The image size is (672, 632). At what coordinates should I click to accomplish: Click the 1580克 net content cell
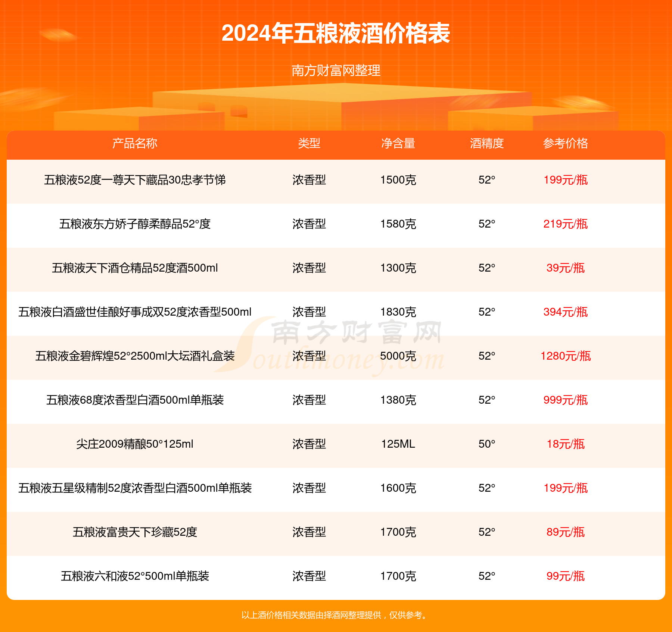(398, 224)
